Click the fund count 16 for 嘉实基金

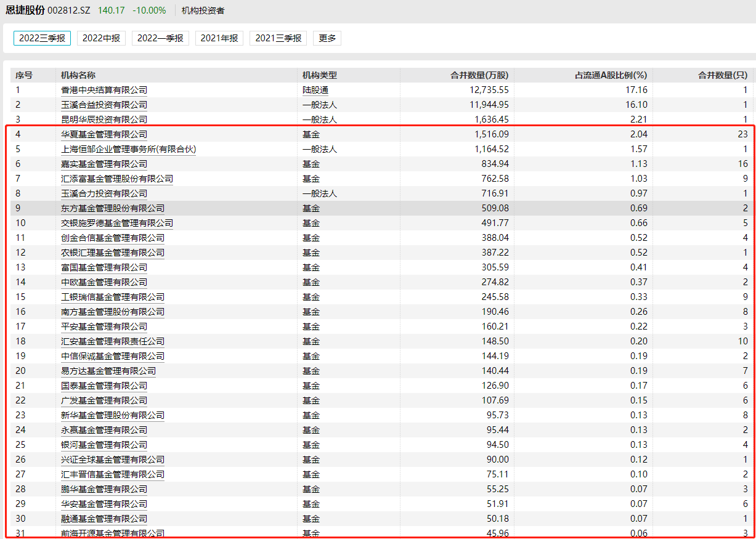pyautogui.click(x=742, y=164)
